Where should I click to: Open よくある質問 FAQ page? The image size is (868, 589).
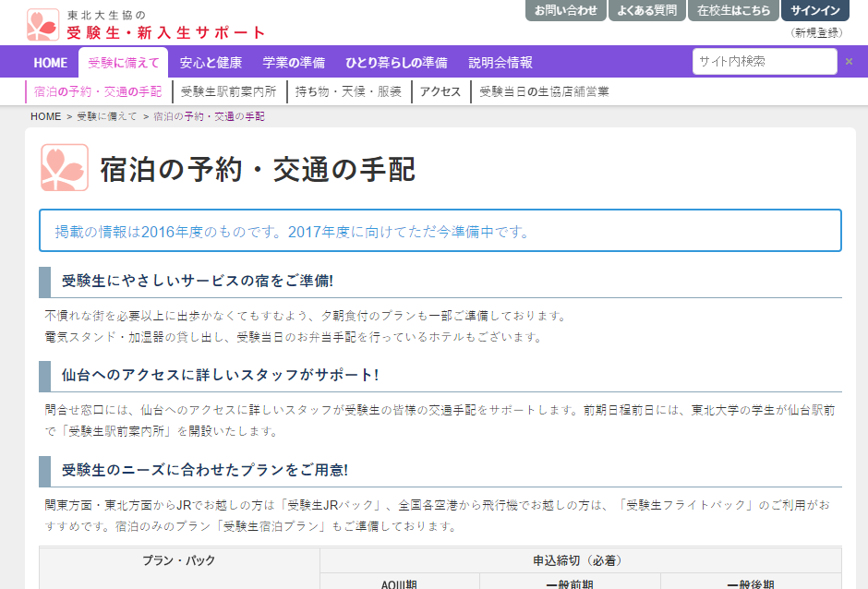[646, 10]
